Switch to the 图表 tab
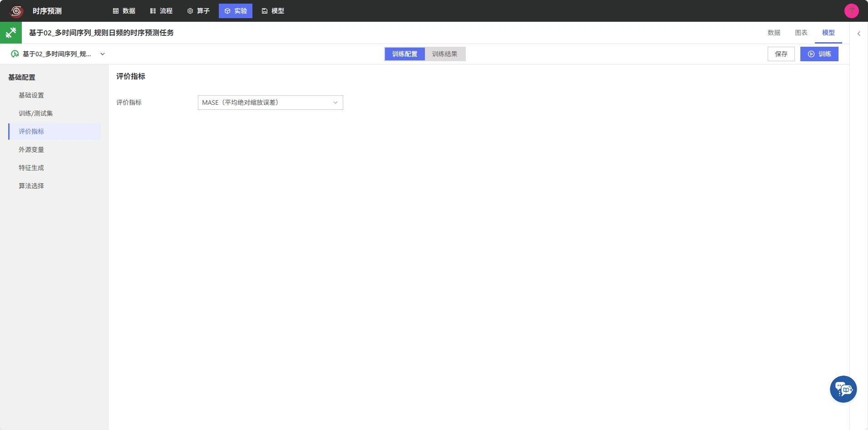 coord(801,33)
